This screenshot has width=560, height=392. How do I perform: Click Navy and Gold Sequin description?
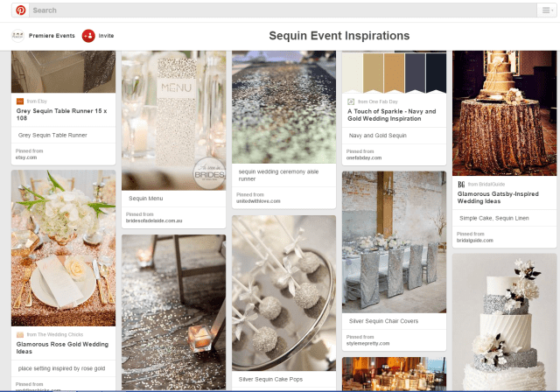tap(378, 136)
